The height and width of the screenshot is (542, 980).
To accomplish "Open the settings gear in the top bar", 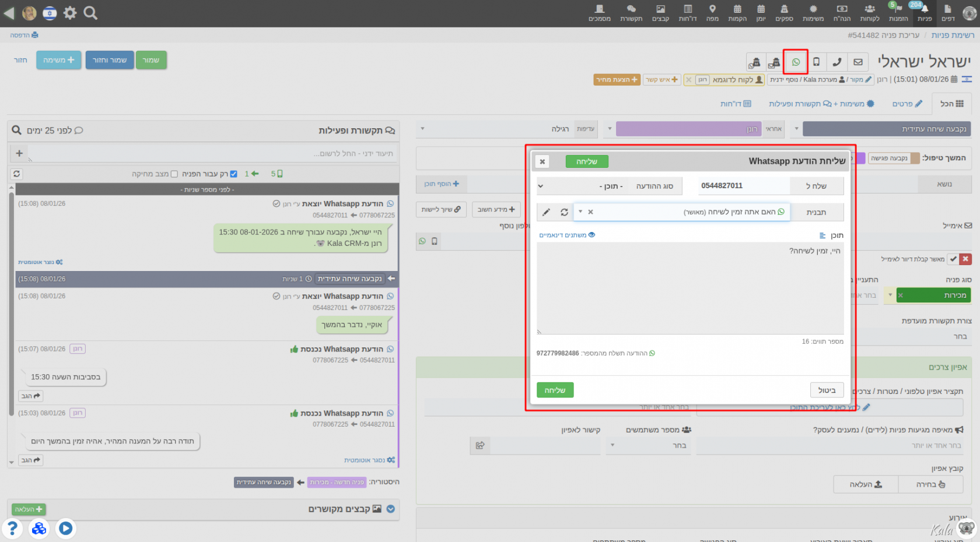I will tap(70, 13).
